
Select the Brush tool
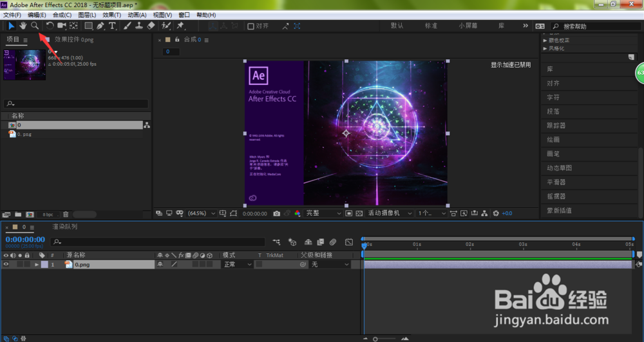128,26
